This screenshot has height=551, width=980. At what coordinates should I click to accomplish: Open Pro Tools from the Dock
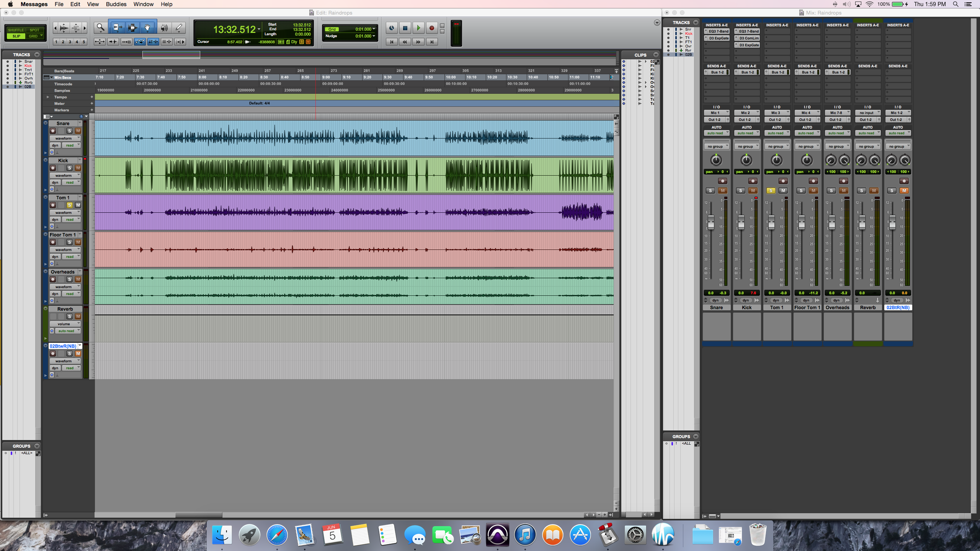click(497, 535)
